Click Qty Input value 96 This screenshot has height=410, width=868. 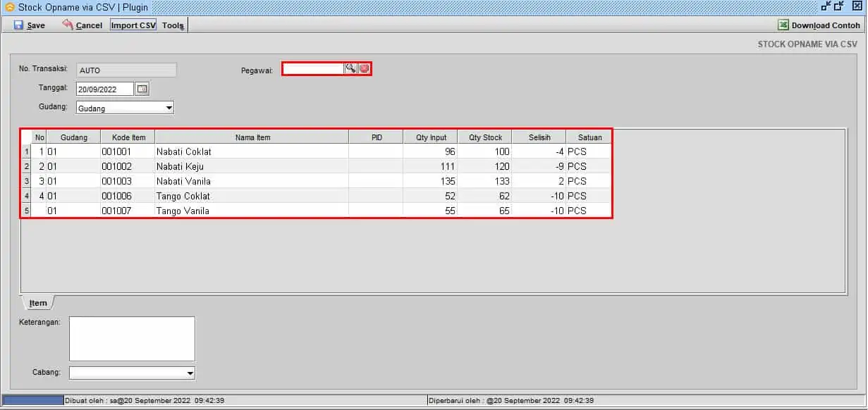tap(431, 151)
